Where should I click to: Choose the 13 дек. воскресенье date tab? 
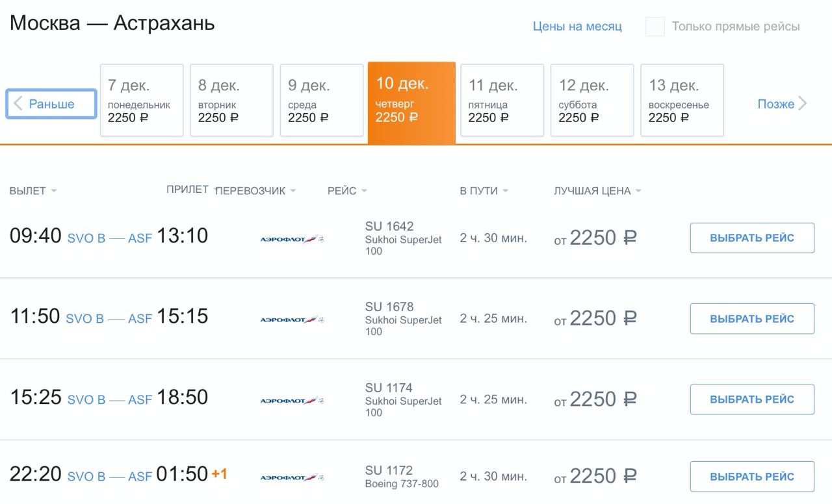[x=682, y=100]
